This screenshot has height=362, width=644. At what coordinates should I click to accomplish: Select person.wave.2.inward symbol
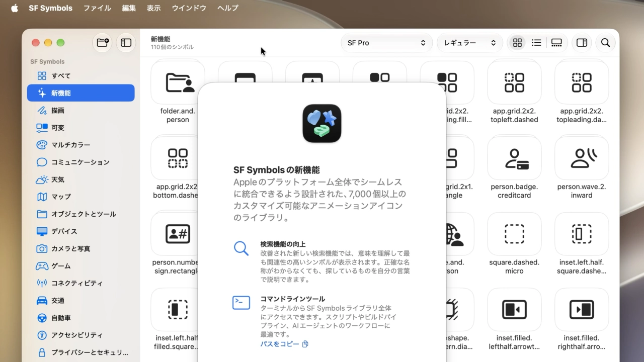click(x=582, y=158)
